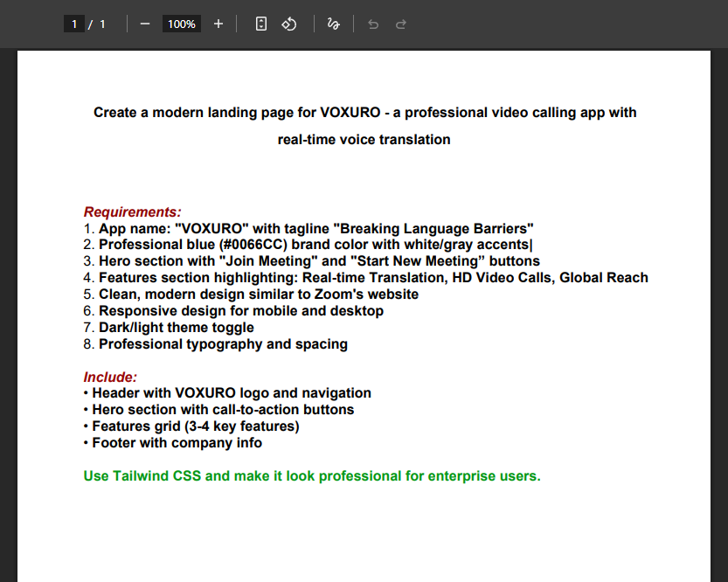Click requirement 8 'Professional typography and spacing'

[x=215, y=344]
